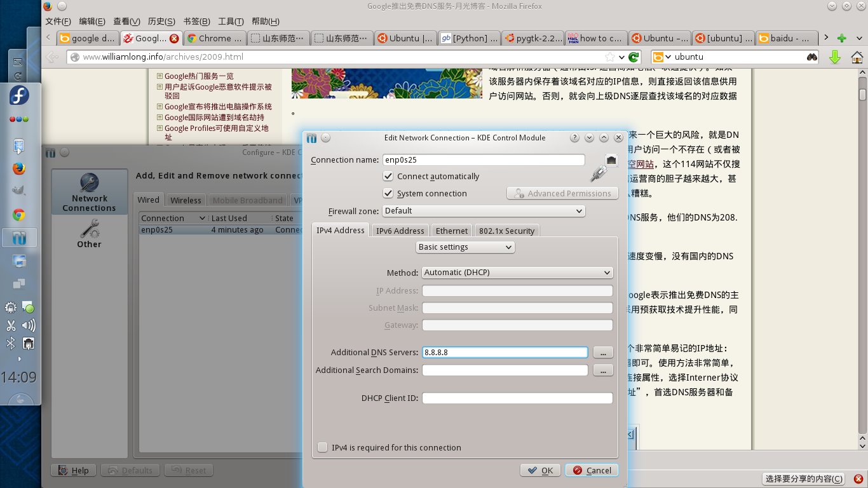Launch Google Chrome from the left panel
This screenshot has height=488, width=868.
[x=19, y=215]
